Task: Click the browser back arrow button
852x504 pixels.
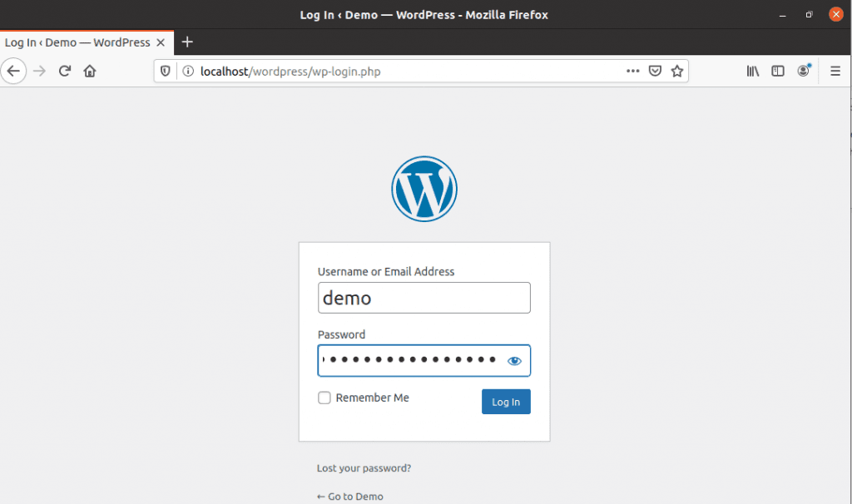Action: [x=13, y=72]
